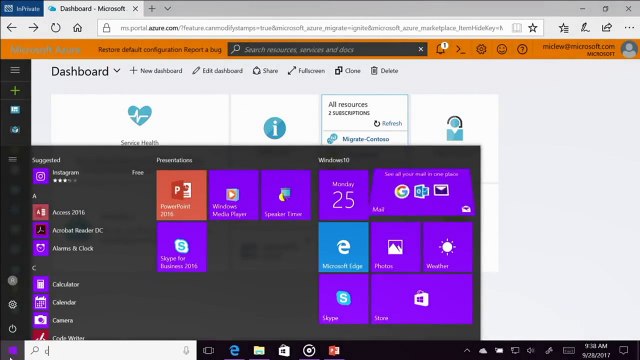Viewport: 640px width, 360px height.
Task: Open Edge Favorites hub
Action: 564,28
